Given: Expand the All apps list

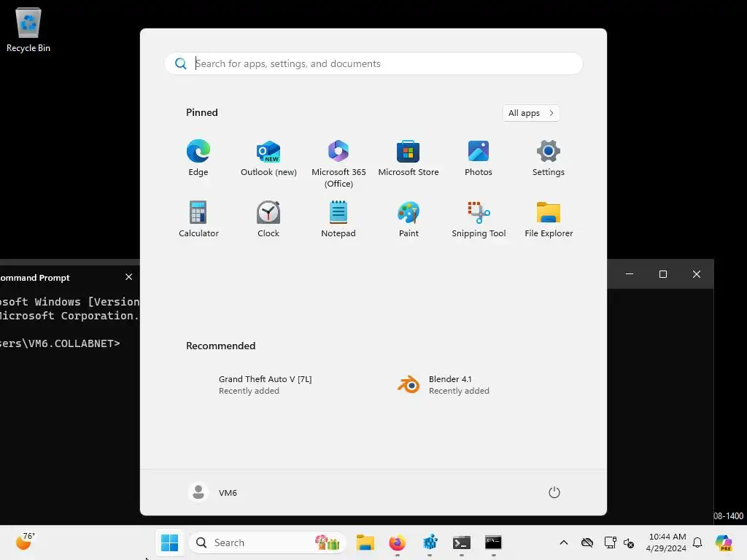Looking at the screenshot, I should coord(531,113).
